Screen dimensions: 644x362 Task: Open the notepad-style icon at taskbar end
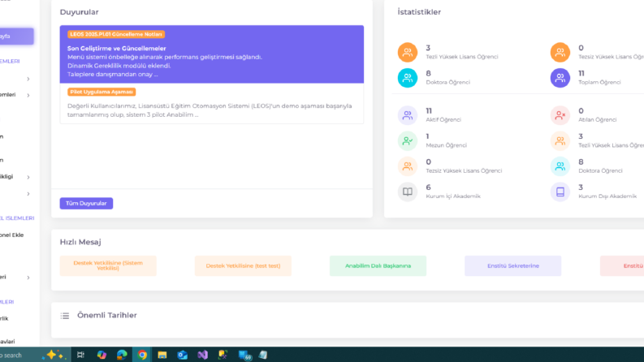[263, 355]
